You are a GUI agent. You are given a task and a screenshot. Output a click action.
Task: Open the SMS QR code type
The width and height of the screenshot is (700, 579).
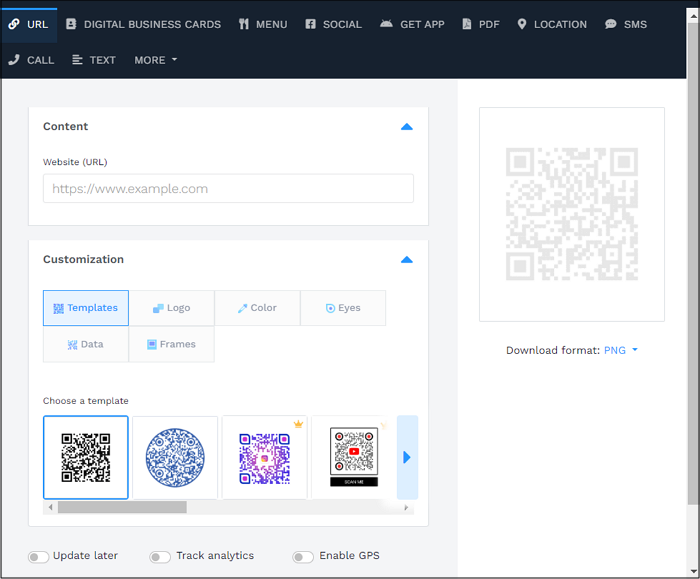626,24
